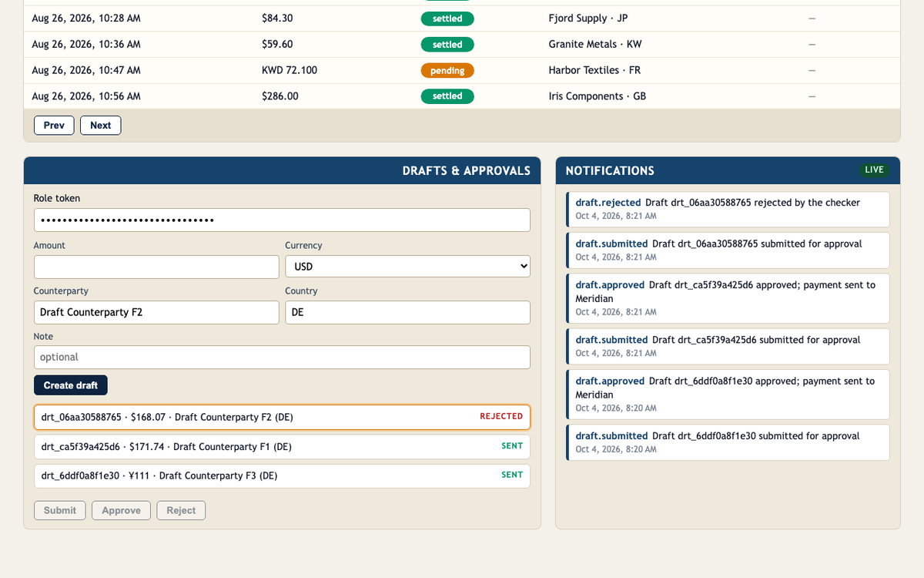Open the draft.rejected notification for drt_06aa30588765

(728, 209)
